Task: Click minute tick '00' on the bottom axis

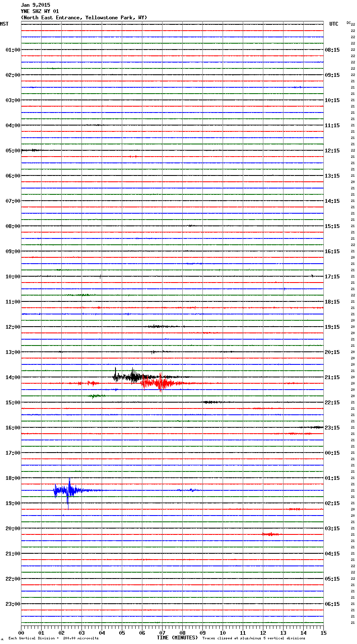Action: (21, 633)
